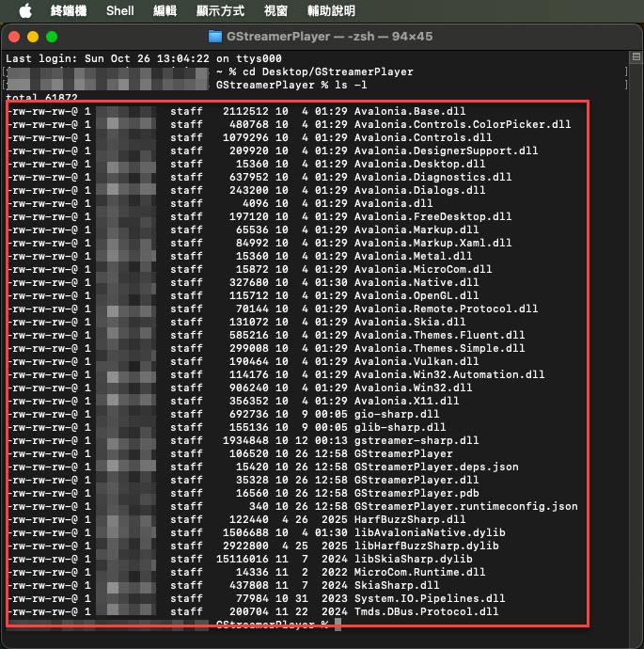Click the GStreamerPlayer.runtimeconfig.json filename

click(465, 506)
